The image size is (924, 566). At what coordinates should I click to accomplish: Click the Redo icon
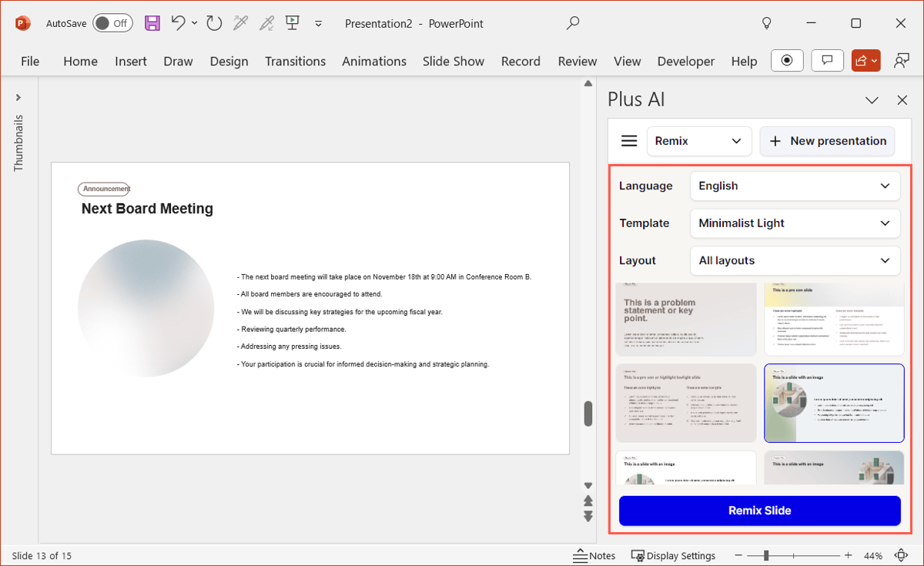tap(213, 23)
